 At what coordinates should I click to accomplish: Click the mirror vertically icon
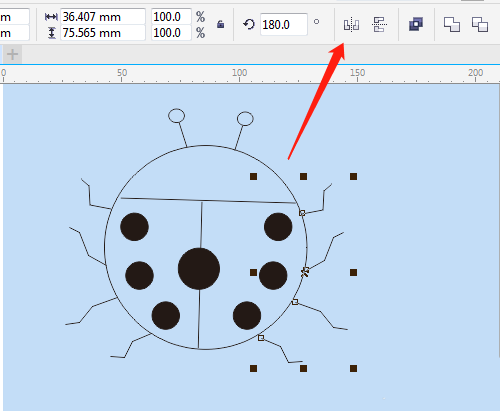pos(379,25)
